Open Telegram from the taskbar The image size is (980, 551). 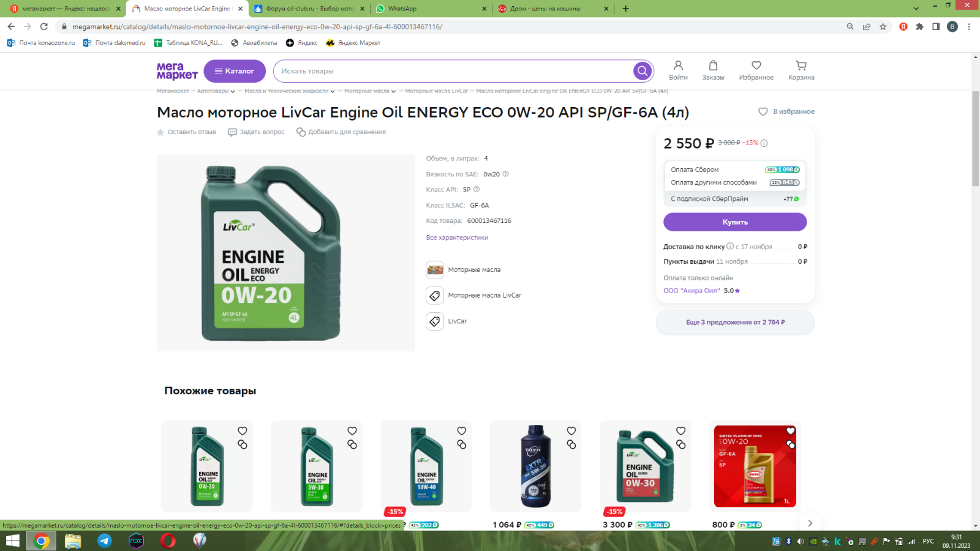pos(105,541)
